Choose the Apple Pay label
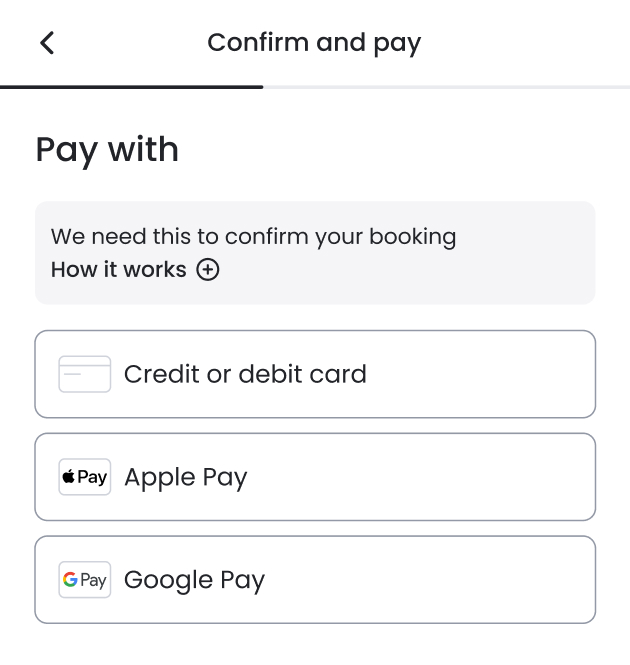The image size is (630, 665). coord(185,477)
